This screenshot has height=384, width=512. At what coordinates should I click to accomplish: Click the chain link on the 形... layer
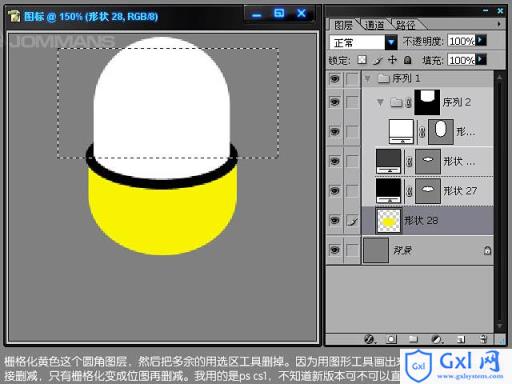click(x=422, y=132)
